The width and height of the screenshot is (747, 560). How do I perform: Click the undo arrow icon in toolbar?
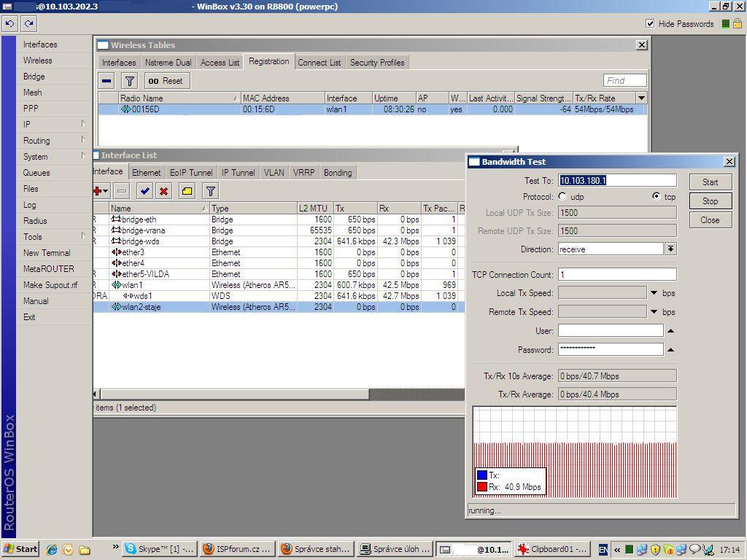(x=10, y=24)
